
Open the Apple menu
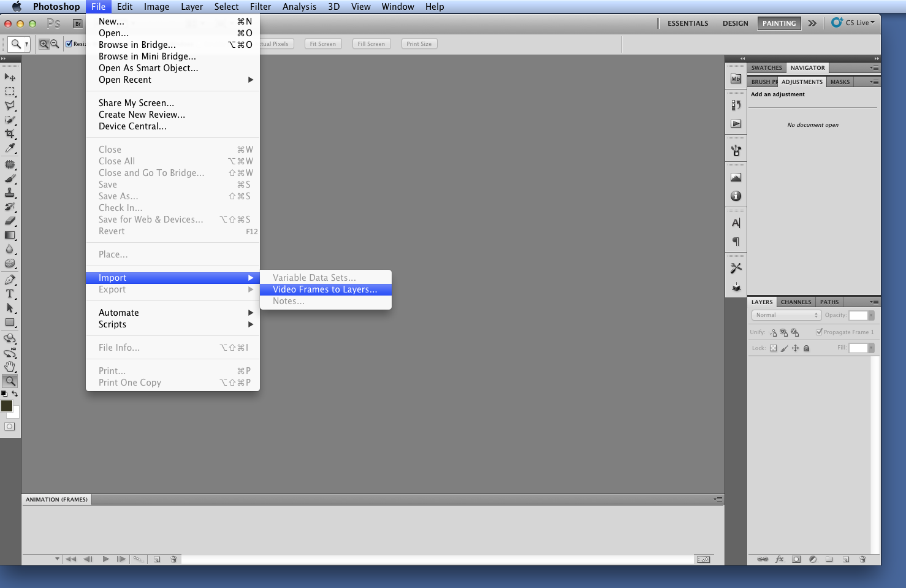pyautogui.click(x=17, y=7)
